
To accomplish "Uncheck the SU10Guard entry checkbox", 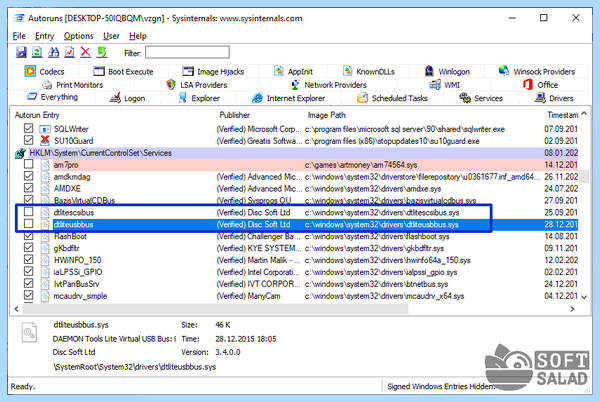I will pyautogui.click(x=28, y=140).
